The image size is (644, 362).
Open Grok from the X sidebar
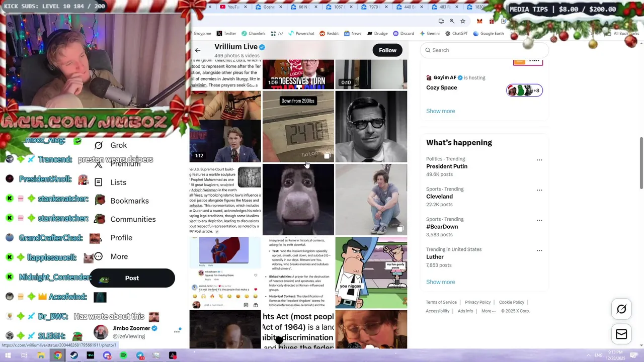pos(111,145)
